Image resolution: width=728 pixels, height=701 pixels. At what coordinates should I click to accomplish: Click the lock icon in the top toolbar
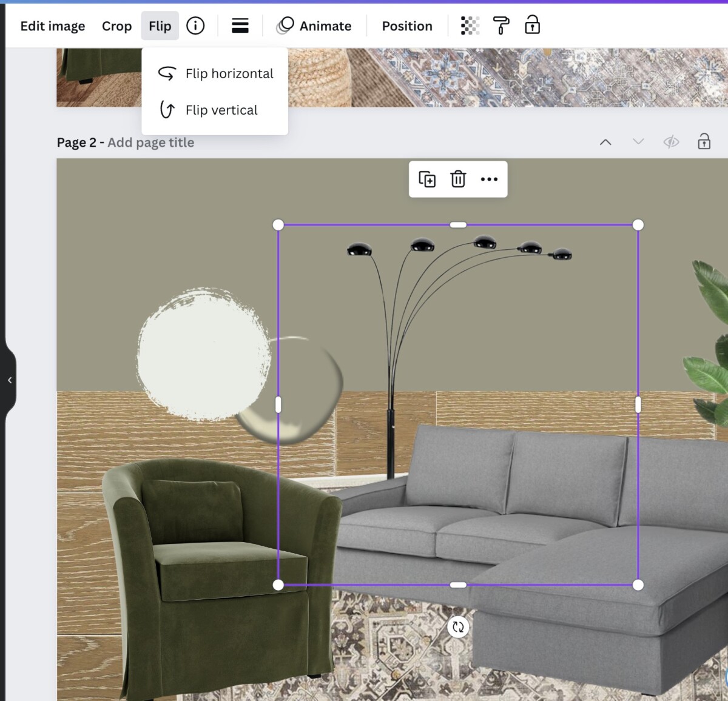532,25
